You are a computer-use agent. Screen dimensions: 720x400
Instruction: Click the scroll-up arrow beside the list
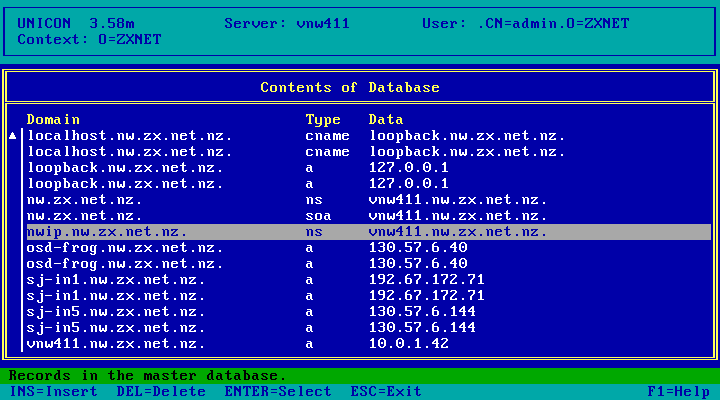coord(13,136)
